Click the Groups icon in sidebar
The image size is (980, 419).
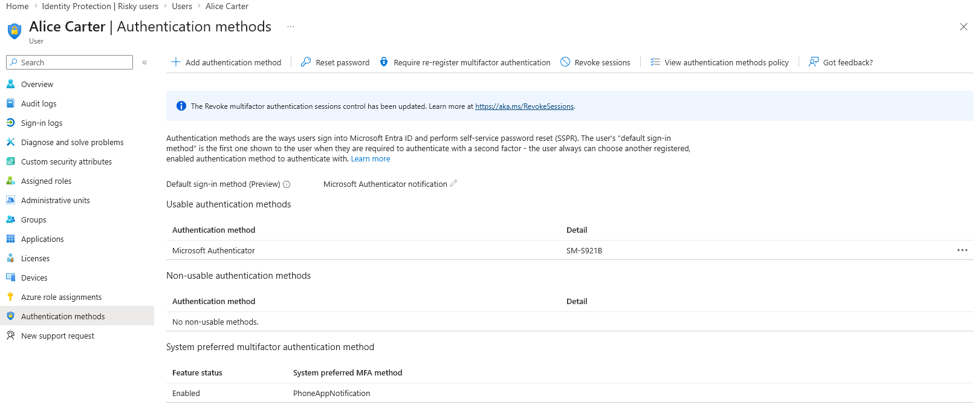[x=10, y=219]
